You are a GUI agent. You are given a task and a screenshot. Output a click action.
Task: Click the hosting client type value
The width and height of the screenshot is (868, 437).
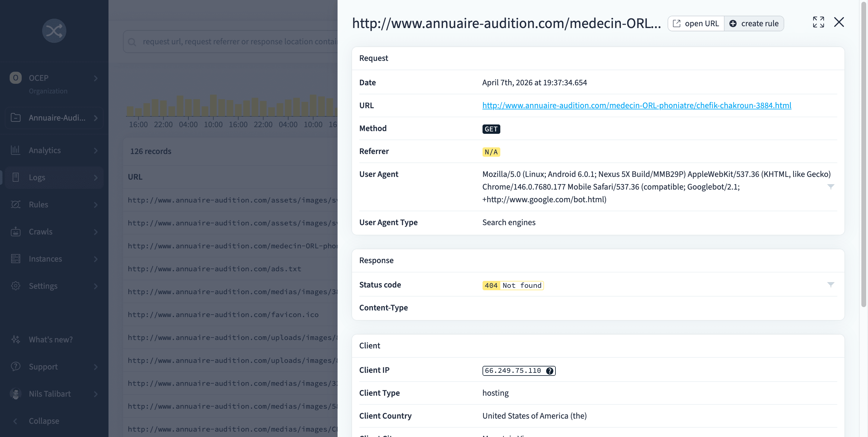coord(495,393)
